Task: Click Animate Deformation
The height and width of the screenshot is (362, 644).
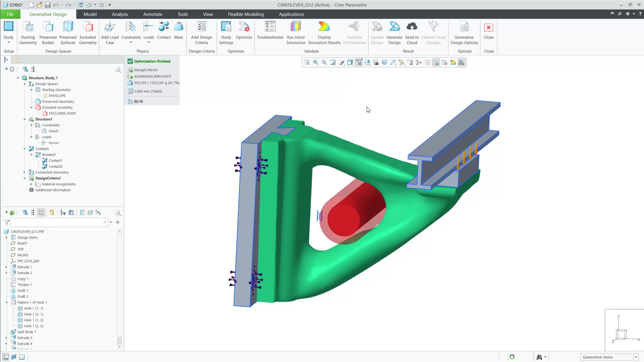Action: 354,32
